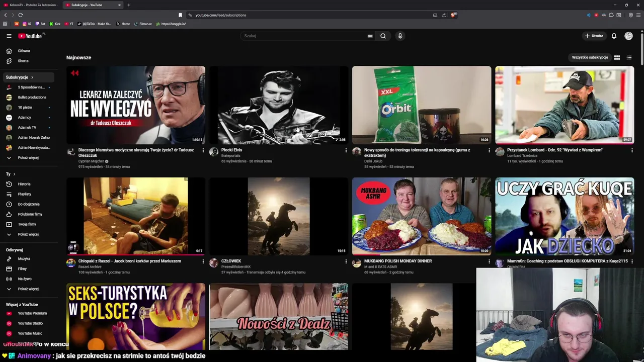The image size is (644, 362).
Task: Switch to list view layout
Action: pos(629,57)
